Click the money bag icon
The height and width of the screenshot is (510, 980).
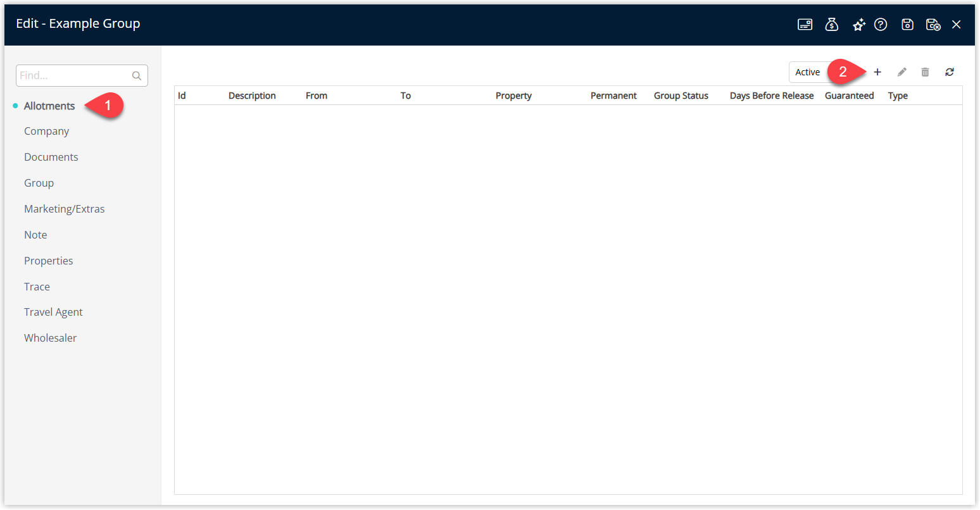pos(832,24)
